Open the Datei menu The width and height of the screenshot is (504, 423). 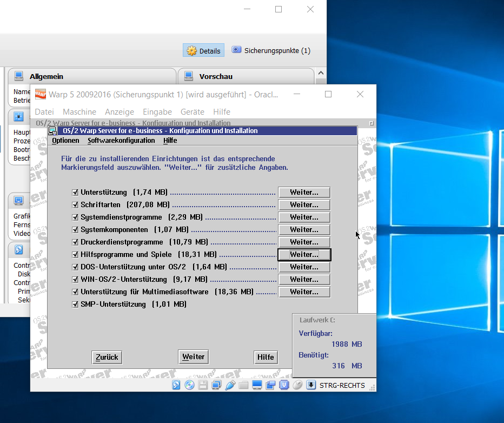pos(44,112)
